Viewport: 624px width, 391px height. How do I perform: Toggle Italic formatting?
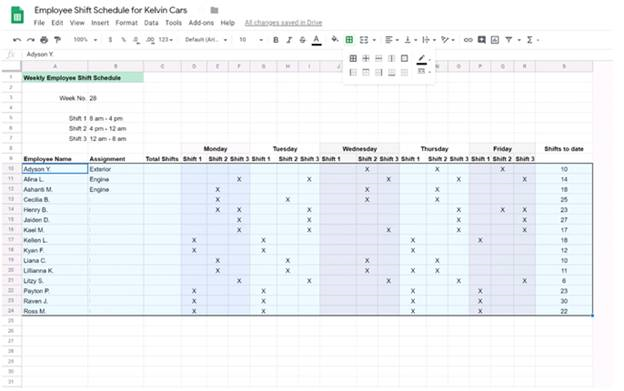coord(289,40)
